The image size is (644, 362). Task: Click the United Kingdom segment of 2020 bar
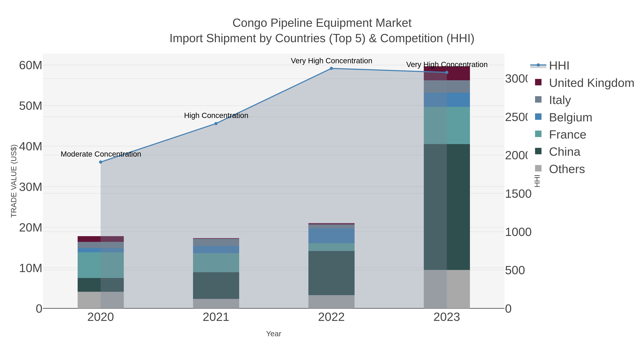tap(101, 239)
